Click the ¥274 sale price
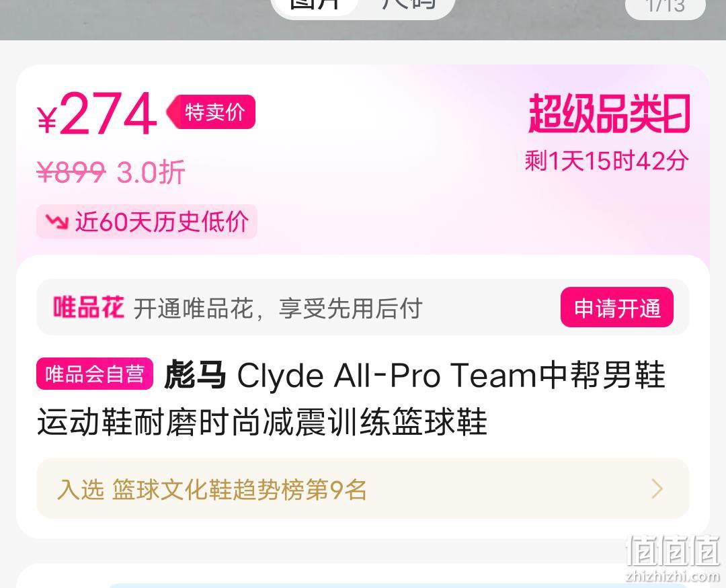The width and height of the screenshot is (726, 588). tap(97, 114)
